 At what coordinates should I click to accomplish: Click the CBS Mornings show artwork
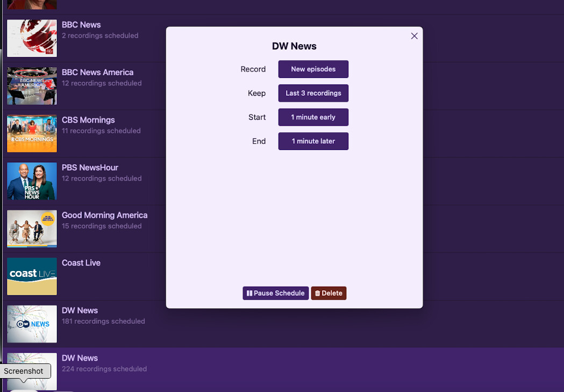click(32, 133)
